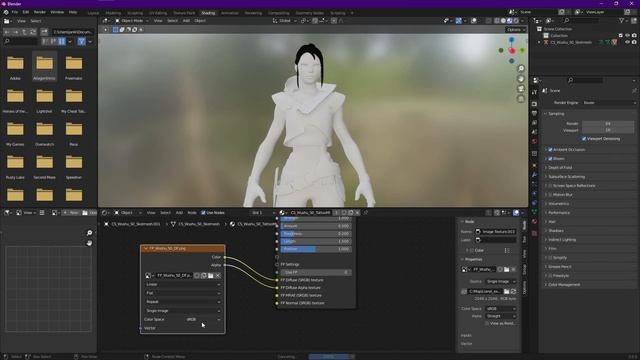Toggle Screen Space Reflections checkbox
The height and width of the screenshot is (360, 640).
pyautogui.click(x=550, y=186)
